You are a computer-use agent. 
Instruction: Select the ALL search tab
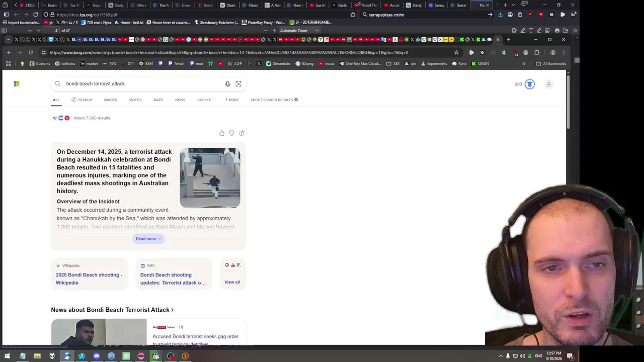coord(56,100)
